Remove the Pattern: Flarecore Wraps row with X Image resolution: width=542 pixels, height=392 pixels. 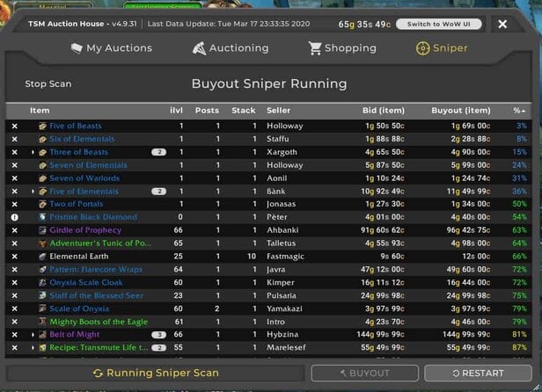tap(14, 270)
